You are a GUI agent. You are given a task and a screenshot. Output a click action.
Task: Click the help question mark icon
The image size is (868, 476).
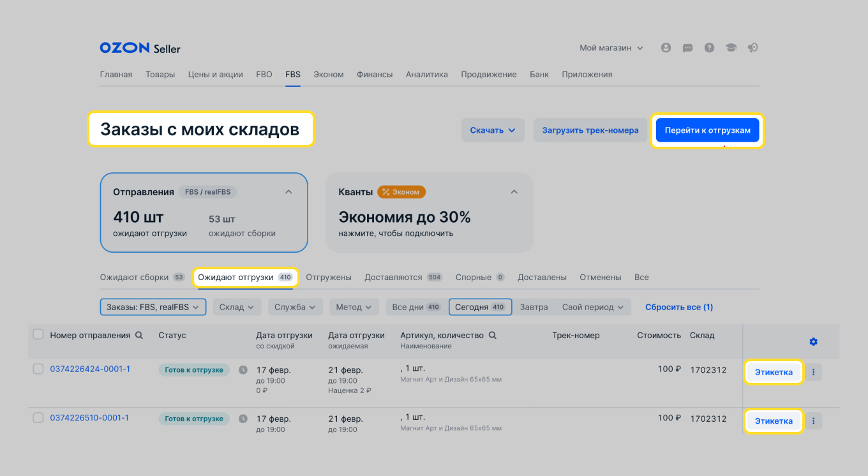(x=709, y=47)
